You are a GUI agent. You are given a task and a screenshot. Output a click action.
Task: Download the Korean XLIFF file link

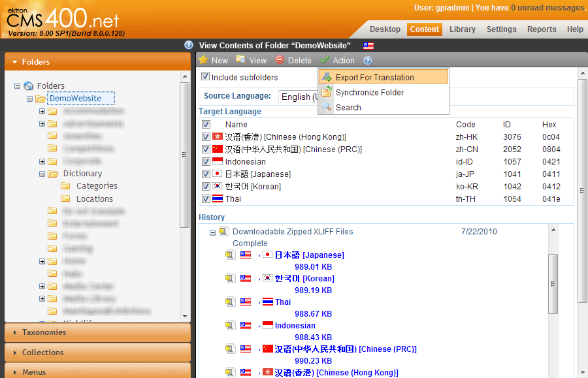click(x=304, y=278)
